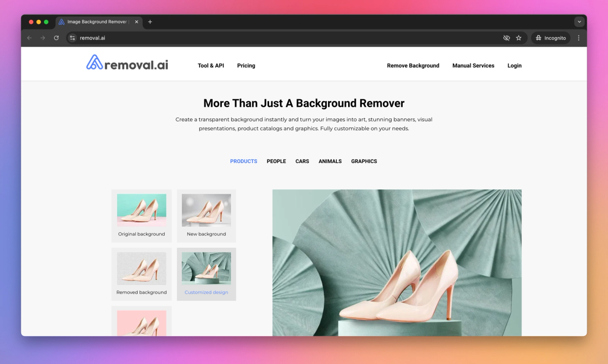Select the Removed background thumbnail

click(141, 274)
